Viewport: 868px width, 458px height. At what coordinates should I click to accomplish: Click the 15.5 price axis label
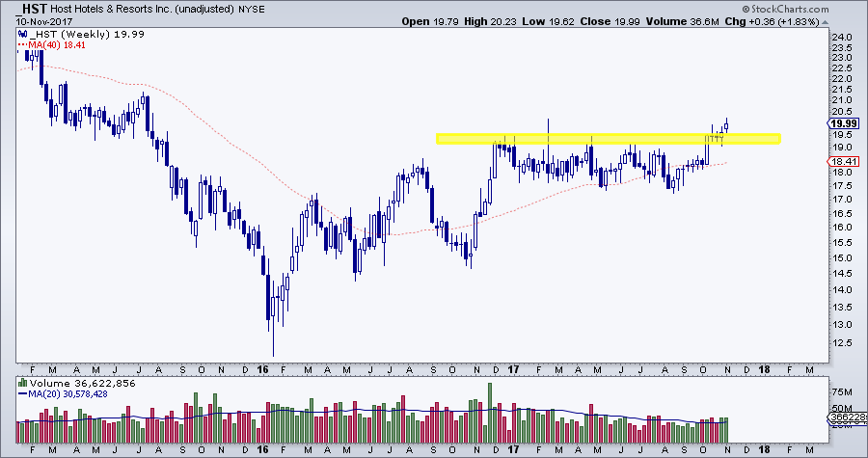click(x=843, y=243)
